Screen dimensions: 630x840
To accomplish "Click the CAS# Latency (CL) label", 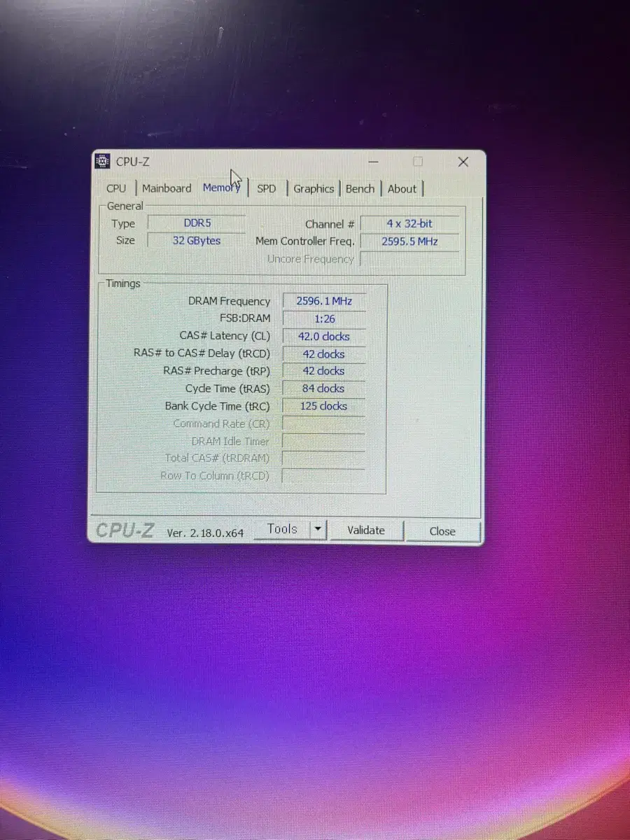I will (x=225, y=336).
